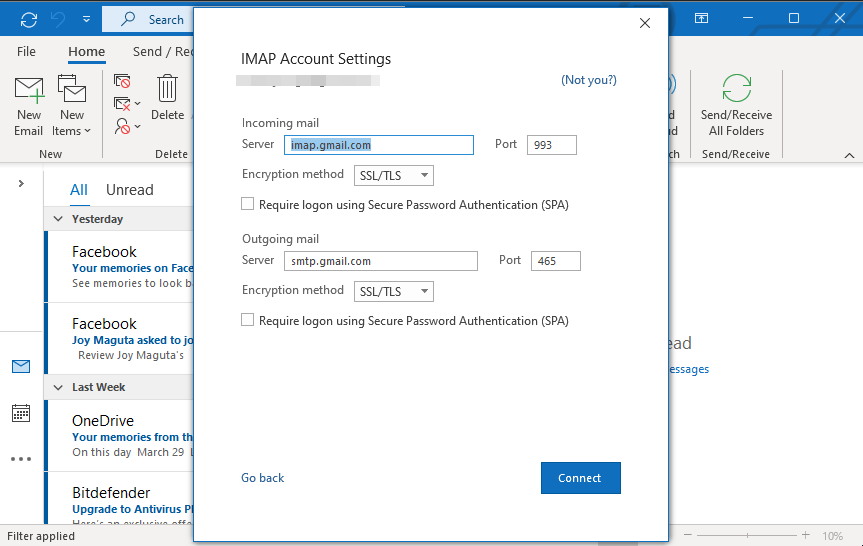Screen dimensions: 863x546
Task: Click the Filter applied status text
Action: 41,536
